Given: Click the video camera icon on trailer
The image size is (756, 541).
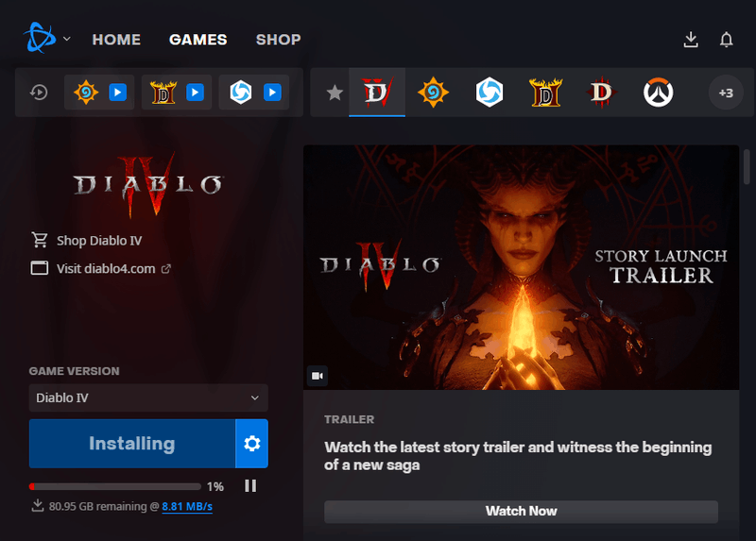Looking at the screenshot, I should tap(318, 376).
